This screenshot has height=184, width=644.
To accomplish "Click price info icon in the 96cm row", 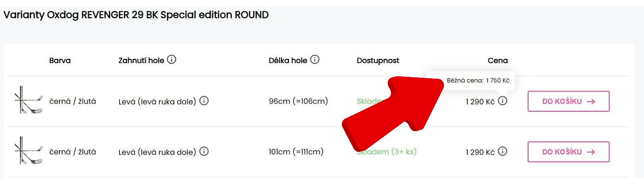I will click(x=503, y=101).
